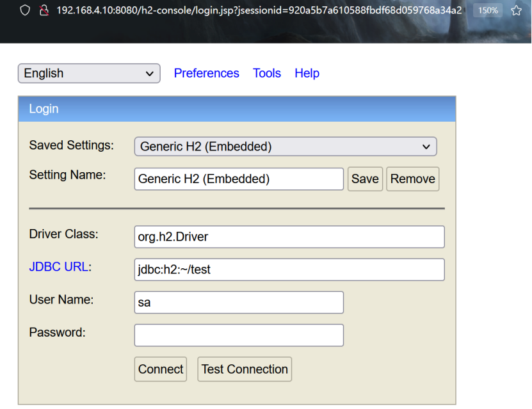Click the bookmark star icon
Image resolution: width=532 pixels, height=409 pixels.
click(x=516, y=10)
